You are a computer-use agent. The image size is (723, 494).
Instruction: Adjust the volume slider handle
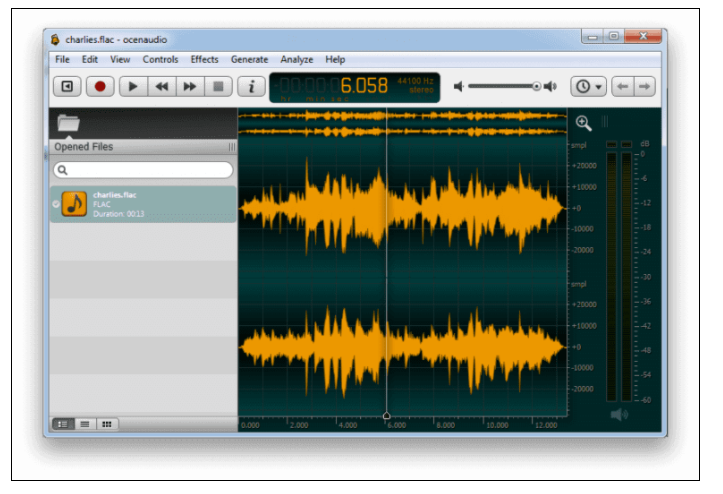(536, 86)
